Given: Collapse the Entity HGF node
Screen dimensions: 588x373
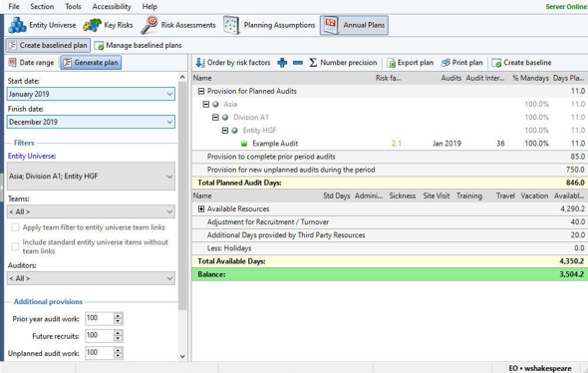Looking at the screenshot, I should [224, 131].
